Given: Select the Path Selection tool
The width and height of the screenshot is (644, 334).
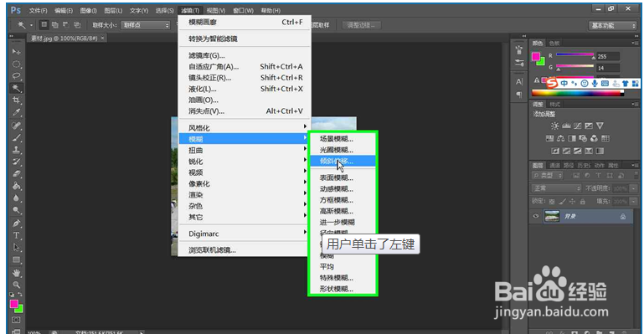Looking at the screenshot, I should click(x=17, y=248).
